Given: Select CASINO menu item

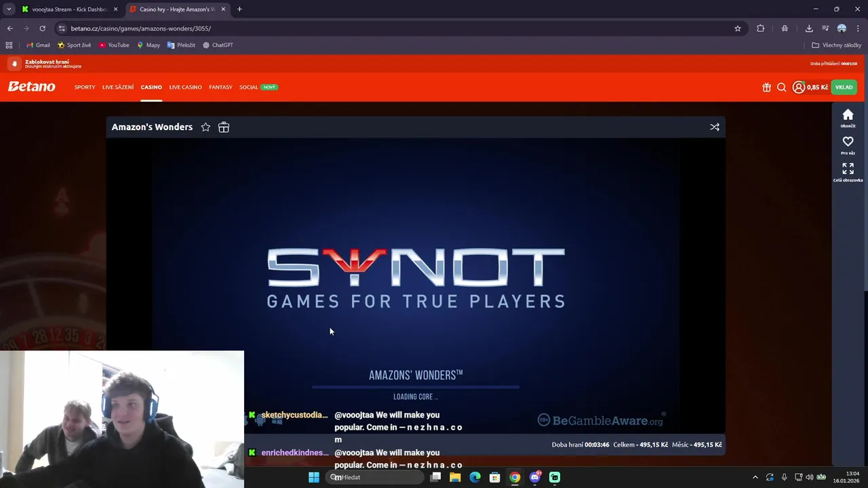Looking at the screenshot, I should pos(151,87).
